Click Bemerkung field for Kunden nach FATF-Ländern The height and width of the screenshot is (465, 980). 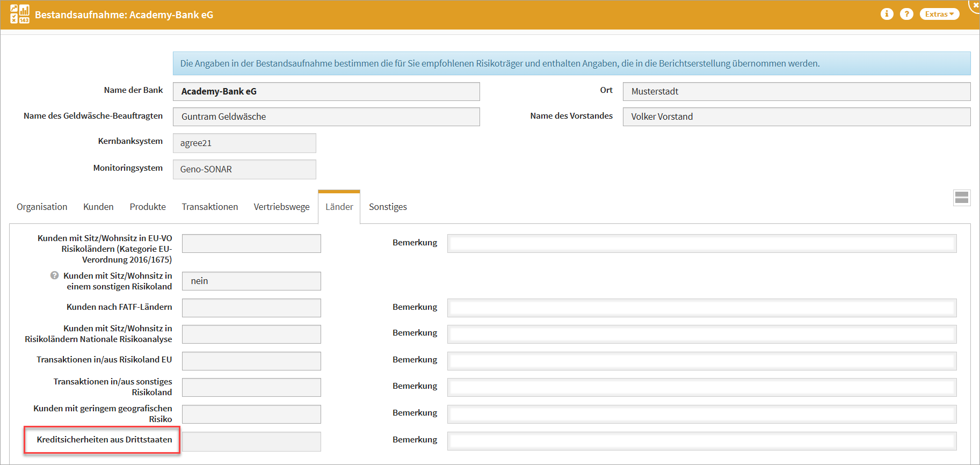point(701,308)
